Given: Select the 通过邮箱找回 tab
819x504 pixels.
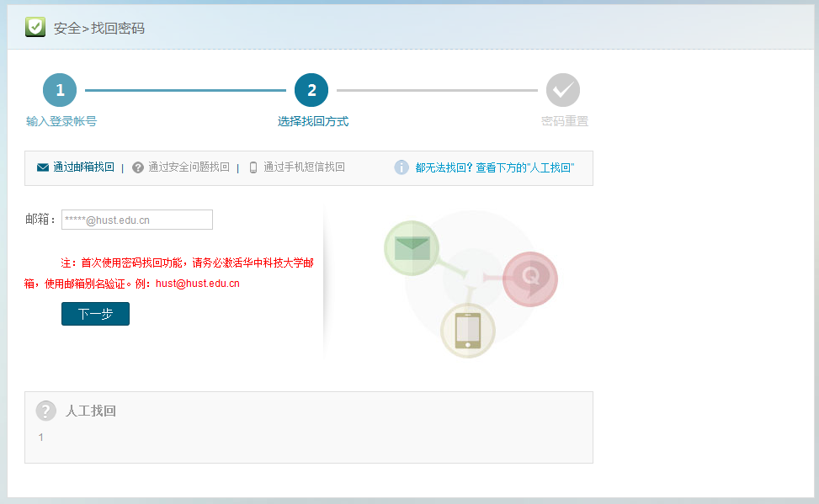Looking at the screenshot, I should point(83,167).
